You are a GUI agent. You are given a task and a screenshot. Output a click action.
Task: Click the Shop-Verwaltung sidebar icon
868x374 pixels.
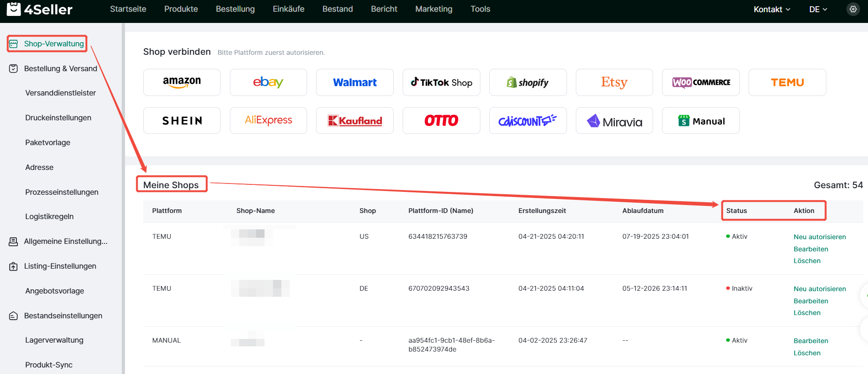14,44
